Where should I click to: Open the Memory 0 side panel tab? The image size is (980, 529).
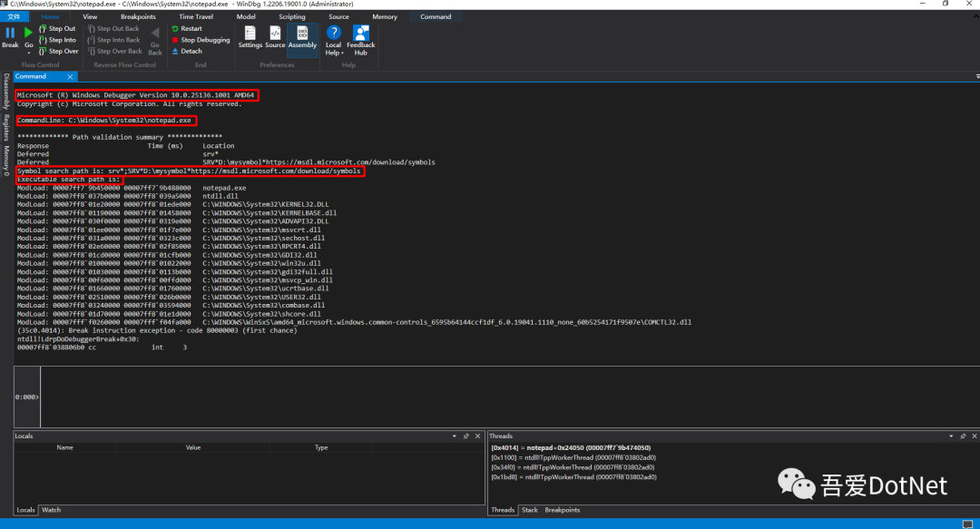[x=6, y=161]
